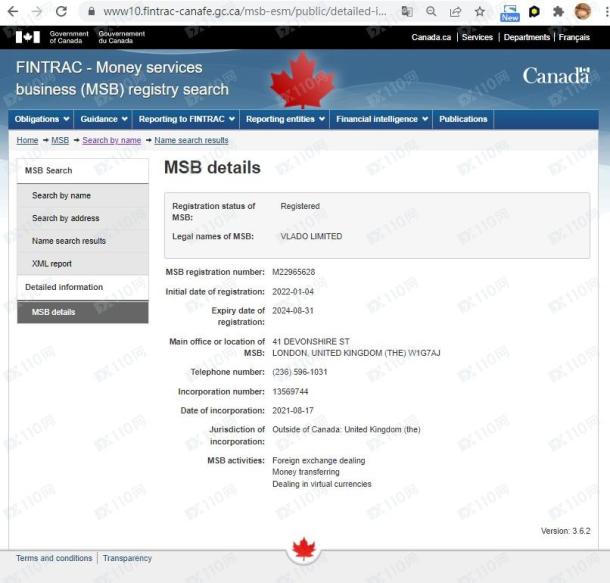The image size is (610, 583).
Task: Open the extensions puzzle icon
Action: coord(558,12)
